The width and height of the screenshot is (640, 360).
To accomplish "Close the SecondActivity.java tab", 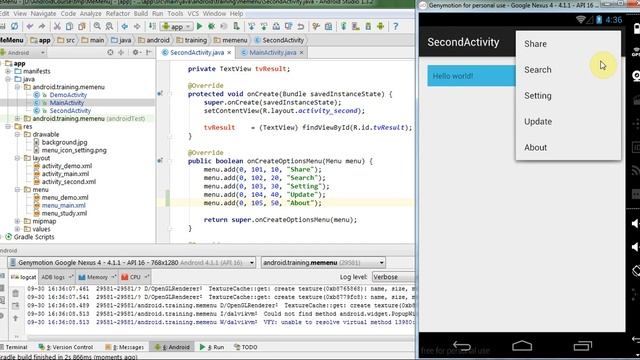I will [229, 53].
